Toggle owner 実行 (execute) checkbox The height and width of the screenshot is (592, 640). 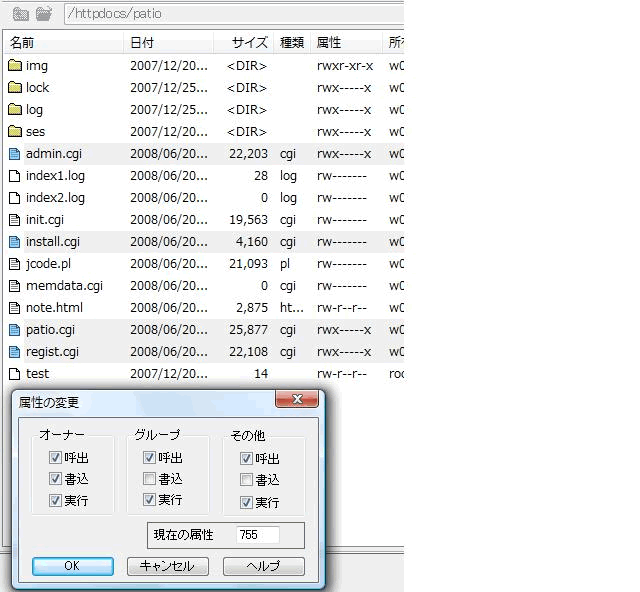coord(55,500)
